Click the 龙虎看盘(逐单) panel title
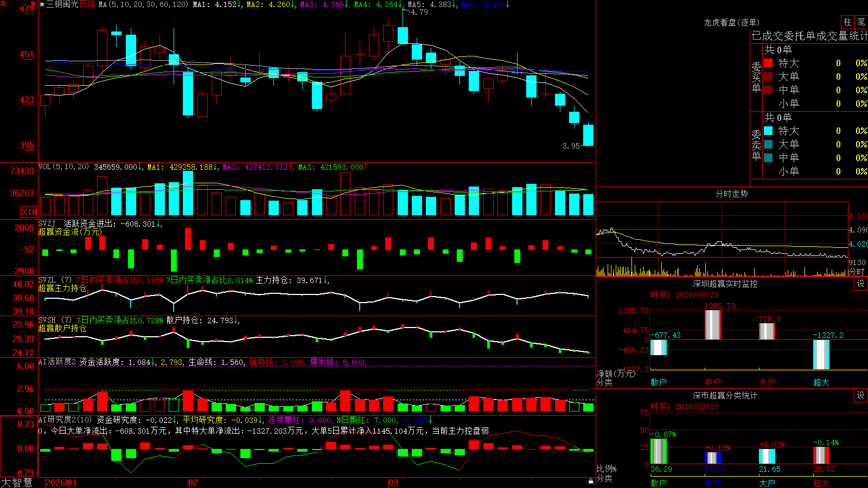This screenshot has width=868, height=488. 731,22
